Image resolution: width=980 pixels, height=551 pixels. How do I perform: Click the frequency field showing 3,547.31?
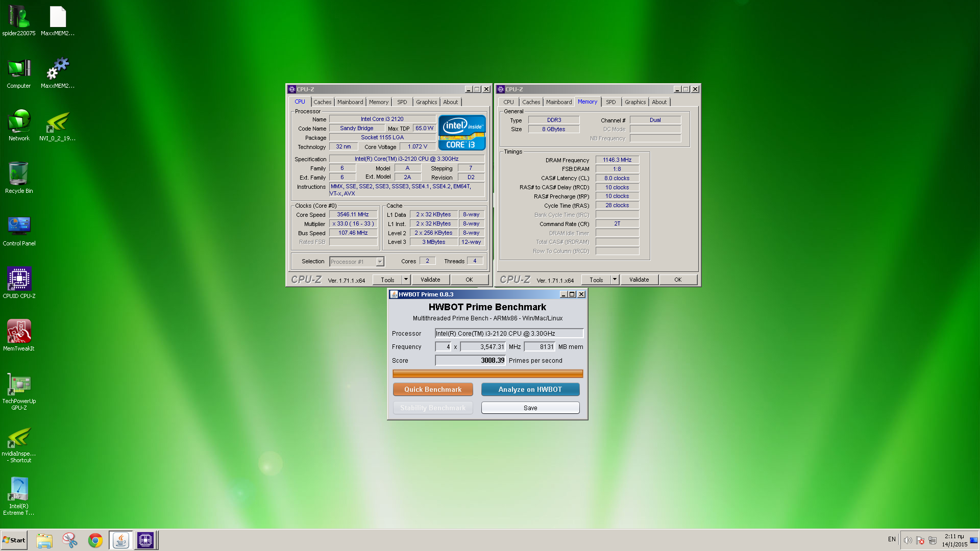[483, 346]
